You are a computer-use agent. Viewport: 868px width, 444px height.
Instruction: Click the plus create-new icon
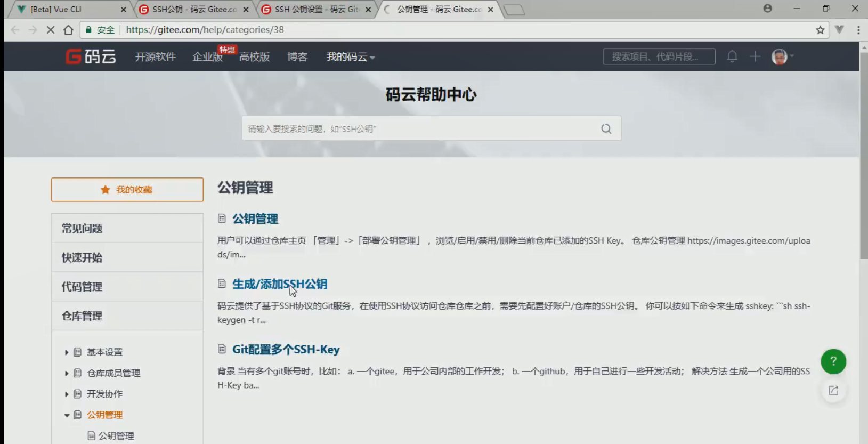(755, 56)
